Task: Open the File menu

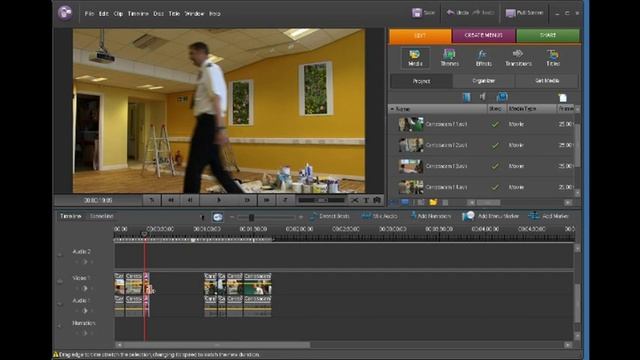Action: [89, 14]
